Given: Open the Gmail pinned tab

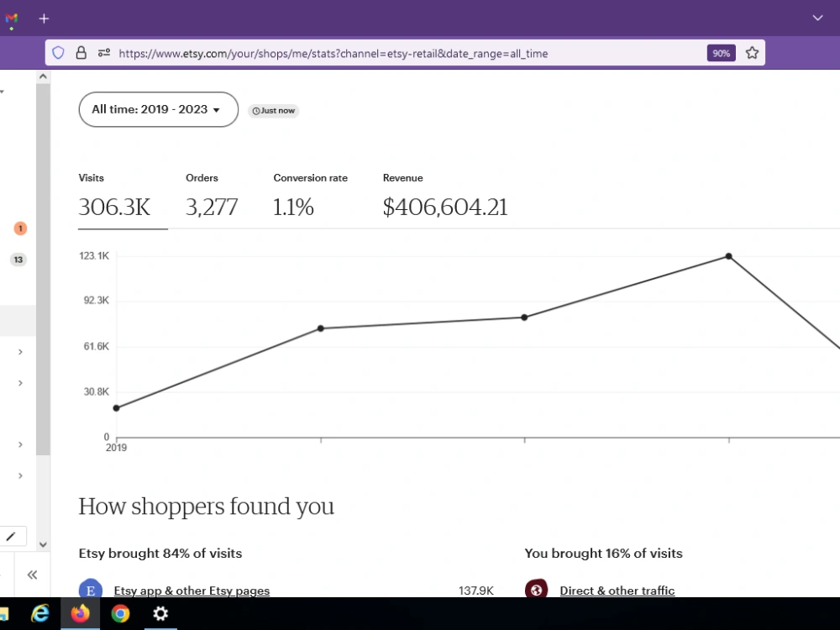Looking at the screenshot, I should pos(11,19).
